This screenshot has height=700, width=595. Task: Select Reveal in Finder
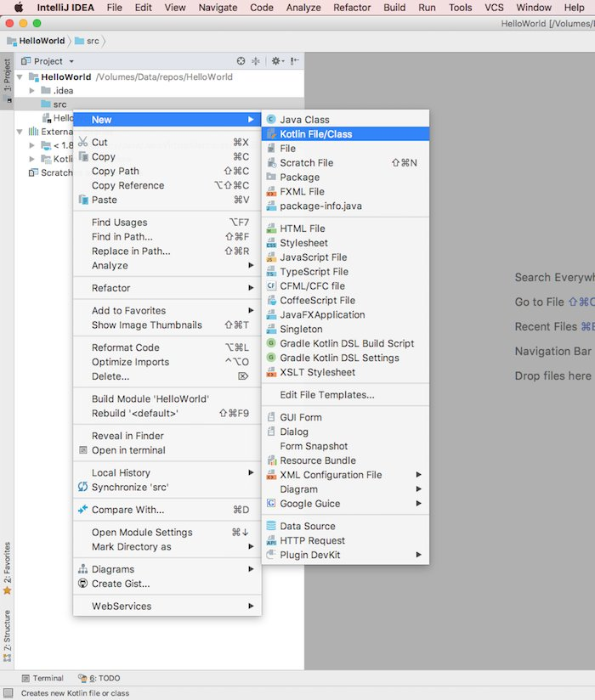(x=167, y=435)
